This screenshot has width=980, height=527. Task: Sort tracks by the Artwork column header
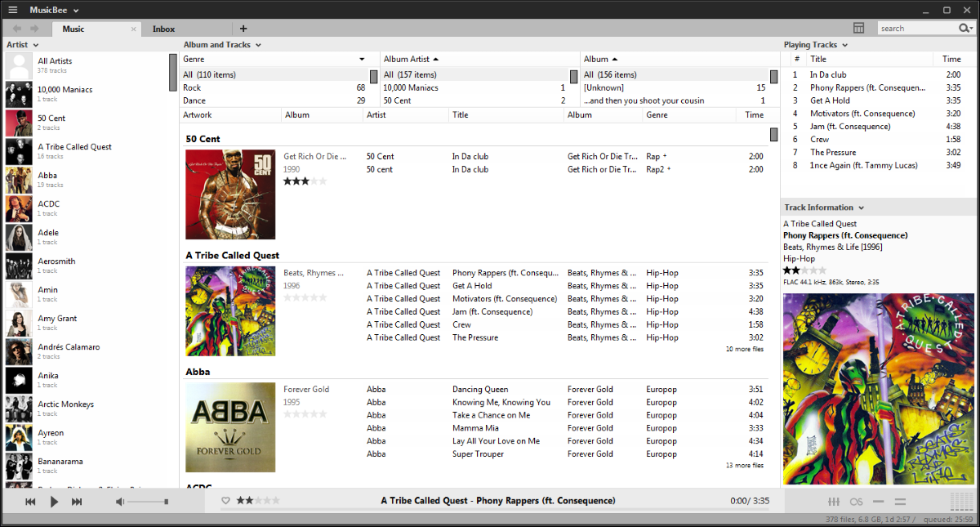230,115
